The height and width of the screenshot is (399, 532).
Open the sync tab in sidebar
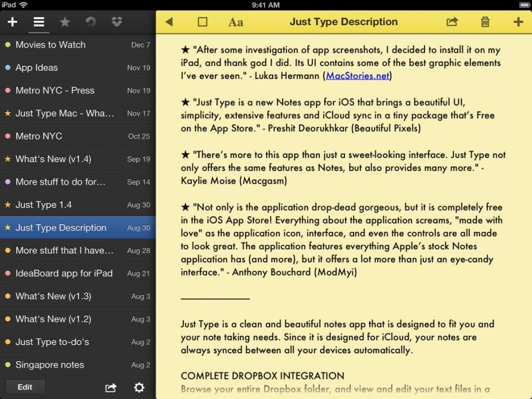click(x=91, y=22)
